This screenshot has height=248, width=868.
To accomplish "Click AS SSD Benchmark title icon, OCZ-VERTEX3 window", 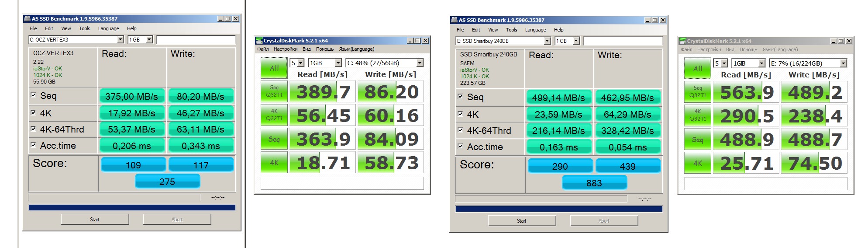I will click(x=27, y=18).
